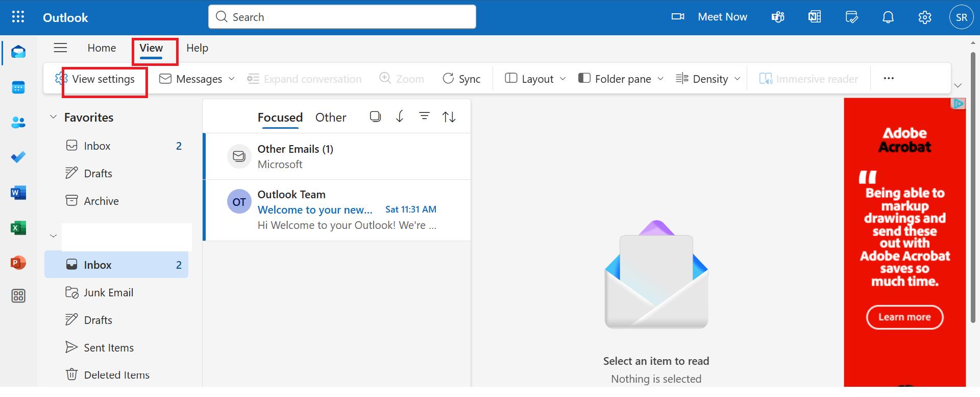980x397 pixels.
Task: Open the Junk Email folder
Action: click(x=116, y=292)
